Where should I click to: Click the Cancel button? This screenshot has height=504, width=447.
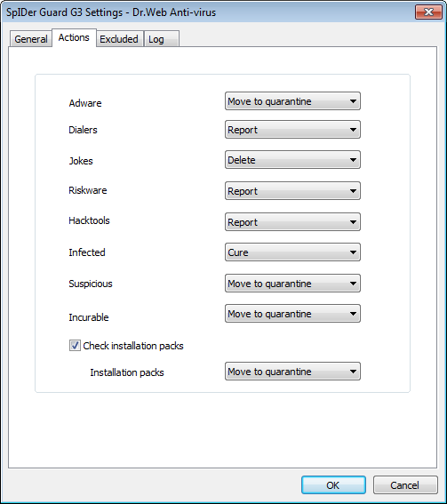405,485
